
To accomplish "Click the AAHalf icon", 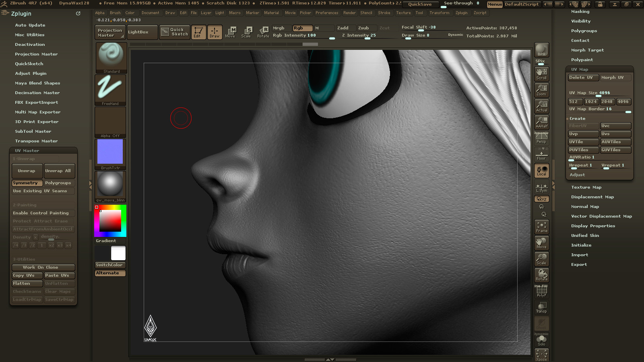I will pyautogui.click(x=541, y=122).
